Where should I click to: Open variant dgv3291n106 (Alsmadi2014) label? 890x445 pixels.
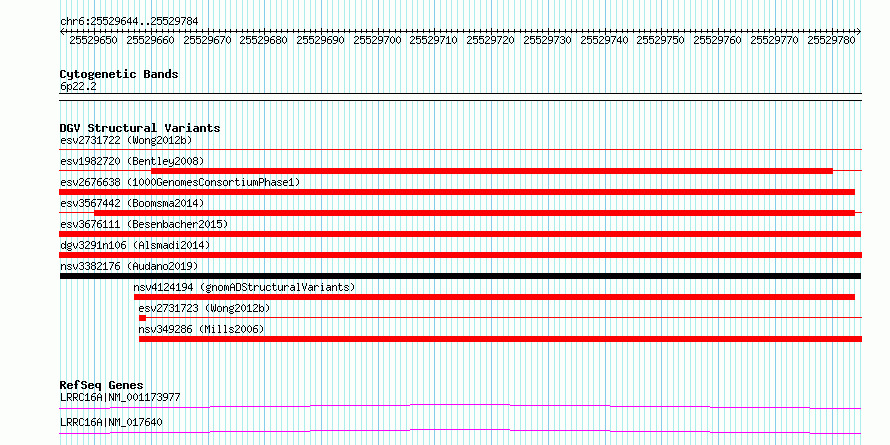click(x=135, y=245)
